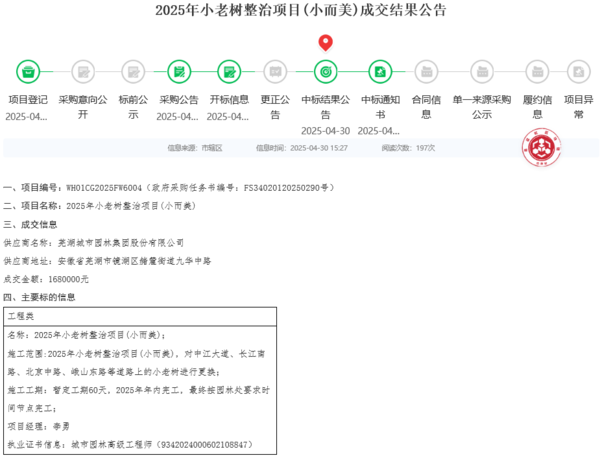The width and height of the screenshot is (600, 458).
Task: Select the 中标结果公告 target icon
Action: coord(325,72)
